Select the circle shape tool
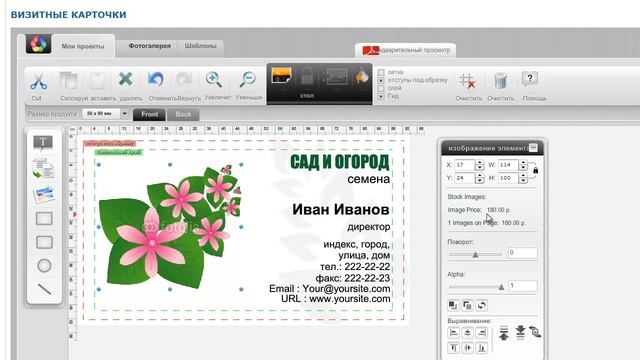The image size is (640, 360). tap(44, 266)
